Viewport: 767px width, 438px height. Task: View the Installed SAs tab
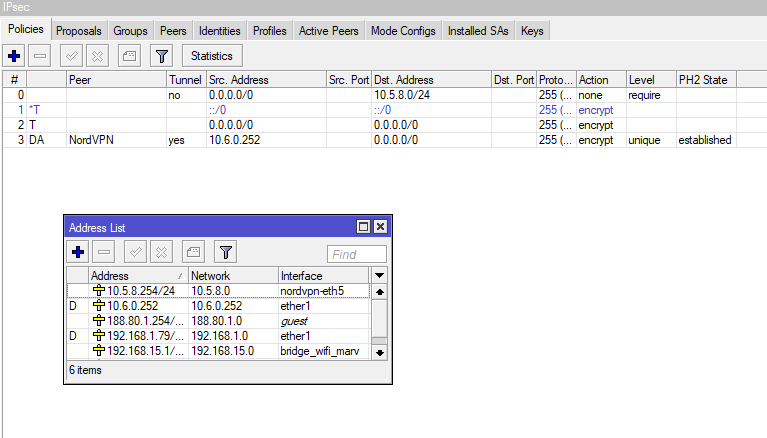478,31
